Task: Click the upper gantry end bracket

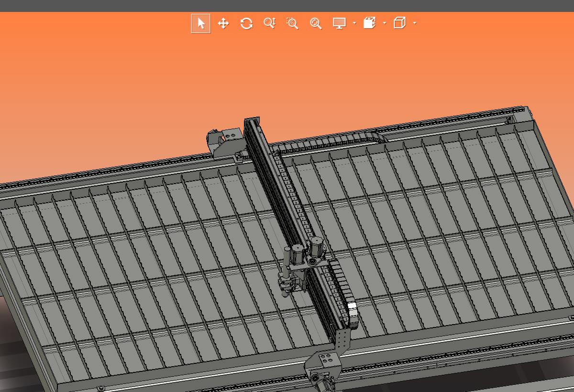Action: (226, 142)
